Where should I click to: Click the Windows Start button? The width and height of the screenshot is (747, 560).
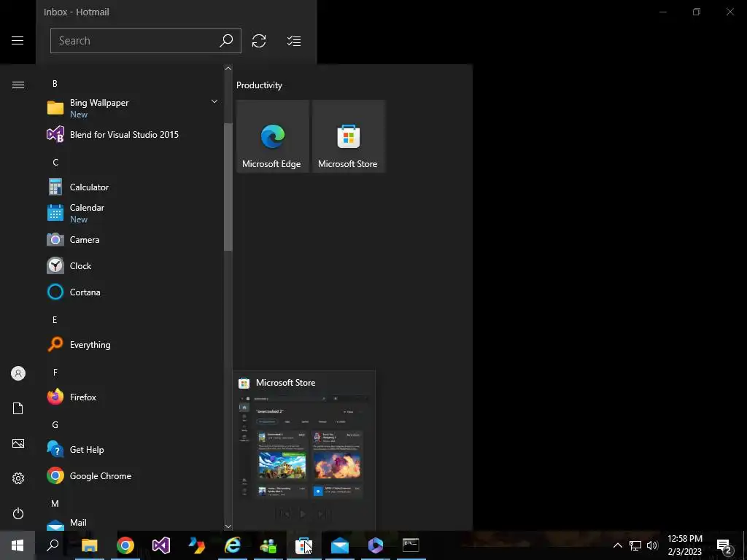[x=18, y=545]
